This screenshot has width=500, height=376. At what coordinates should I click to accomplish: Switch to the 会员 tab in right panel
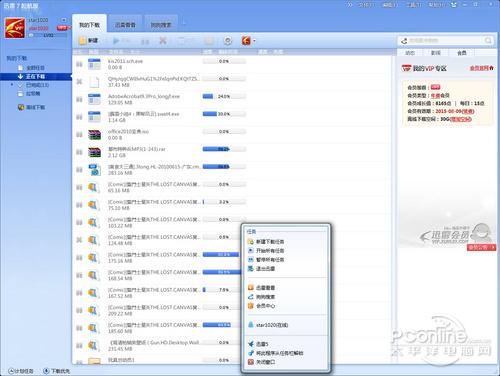(x=462, y=53)
